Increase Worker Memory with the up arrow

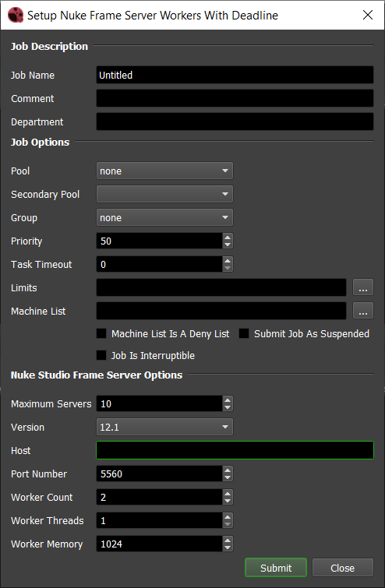(x=228, y=540)
